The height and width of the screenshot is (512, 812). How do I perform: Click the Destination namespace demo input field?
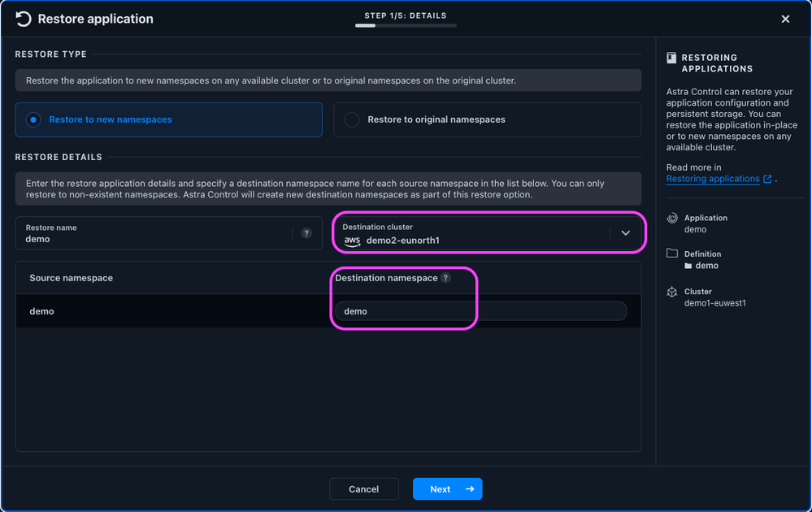coord(480,311)
